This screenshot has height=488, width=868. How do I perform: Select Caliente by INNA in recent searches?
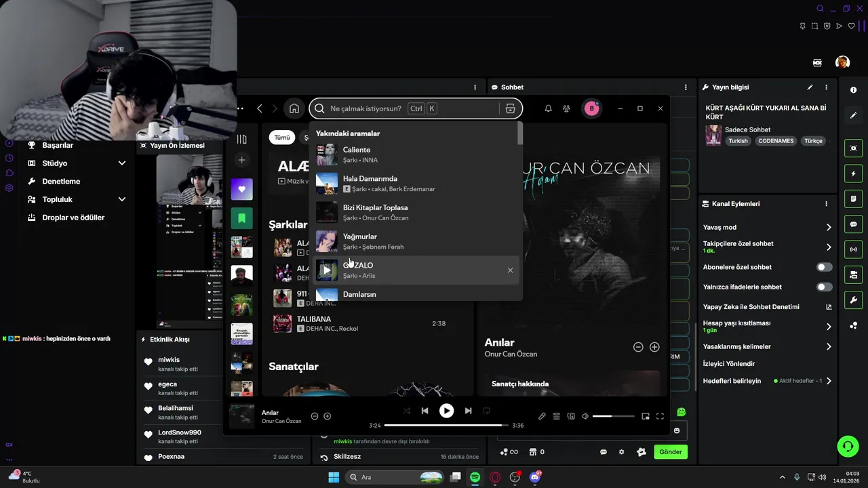[416, 155]
